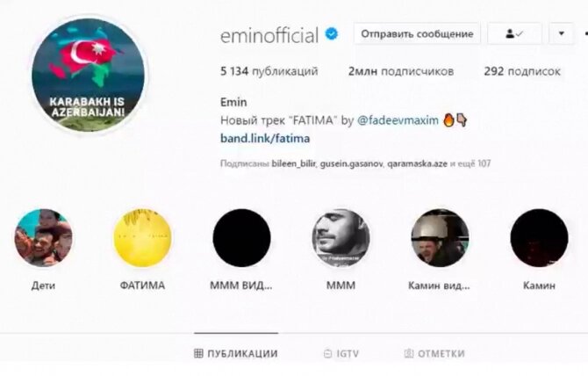Toggle the following status person icon button
This screenshot has width=588, height=376.
[514, 33]
